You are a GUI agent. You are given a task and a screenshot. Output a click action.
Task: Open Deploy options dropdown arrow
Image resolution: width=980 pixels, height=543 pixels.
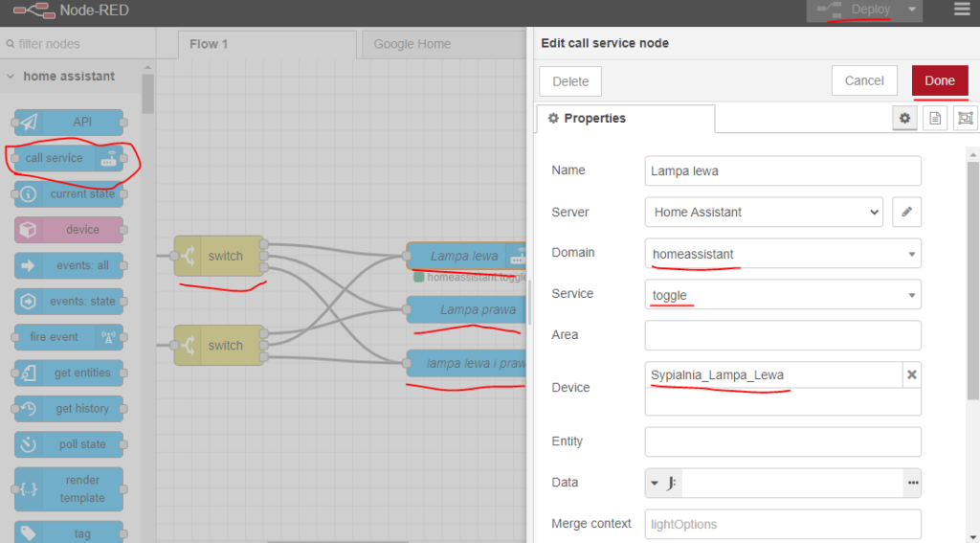[x=912, y=11]
